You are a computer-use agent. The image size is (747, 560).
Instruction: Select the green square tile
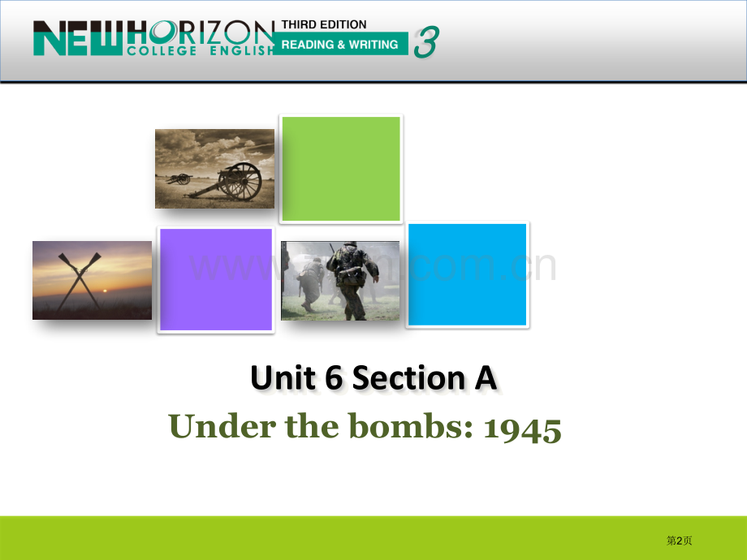(341, 169)
